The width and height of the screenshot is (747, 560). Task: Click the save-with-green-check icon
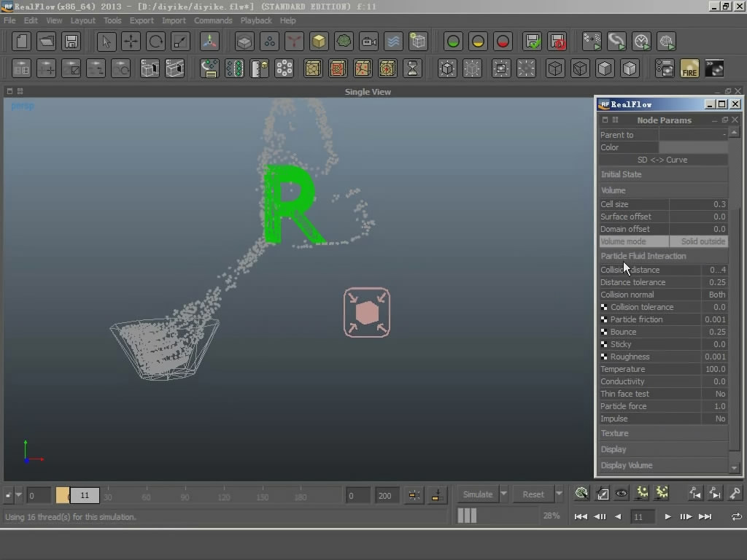(532, 42)
